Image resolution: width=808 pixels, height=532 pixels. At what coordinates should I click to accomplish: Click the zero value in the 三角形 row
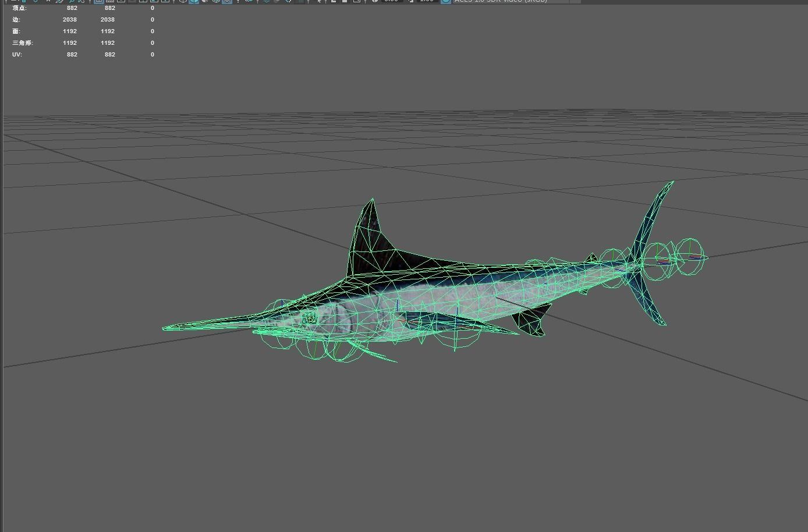[x=153, y=43]
